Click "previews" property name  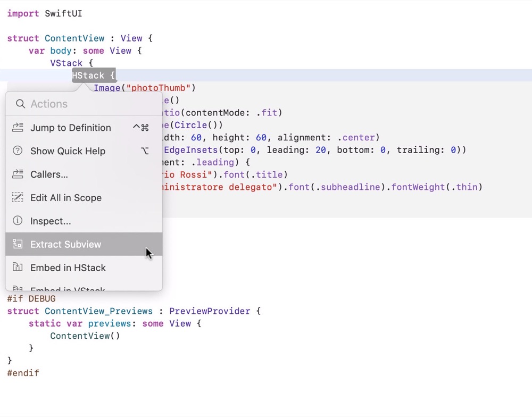click(x=110, y=323)
